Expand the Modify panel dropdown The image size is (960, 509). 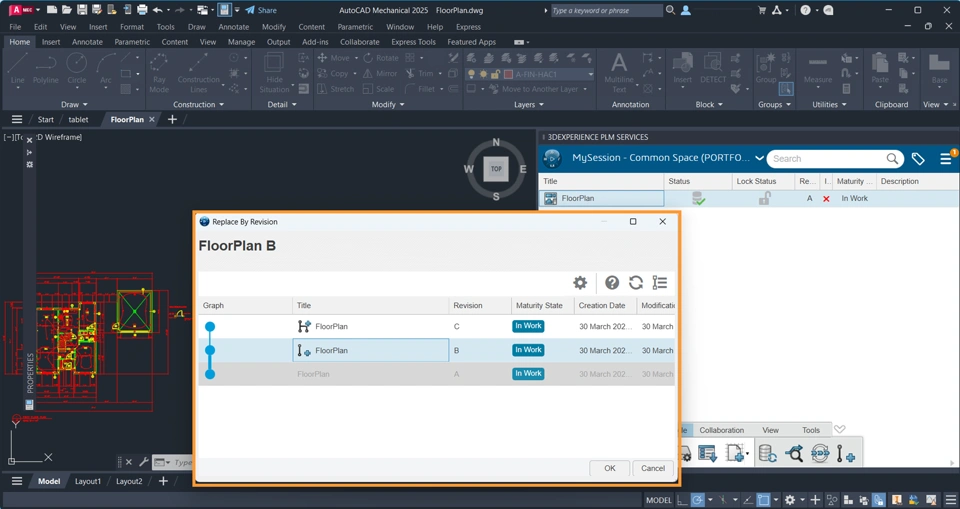pyautogui.click(x=388, y=105)
